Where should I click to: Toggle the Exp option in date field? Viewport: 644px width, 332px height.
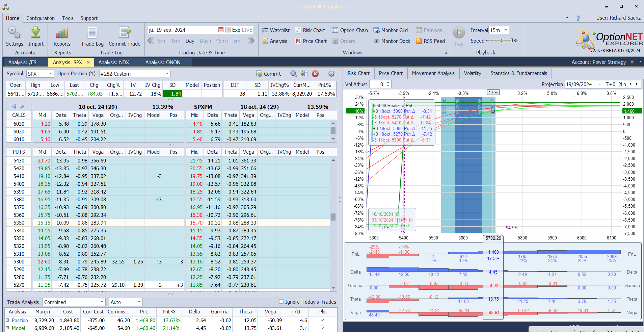click(x=236, y=30)
